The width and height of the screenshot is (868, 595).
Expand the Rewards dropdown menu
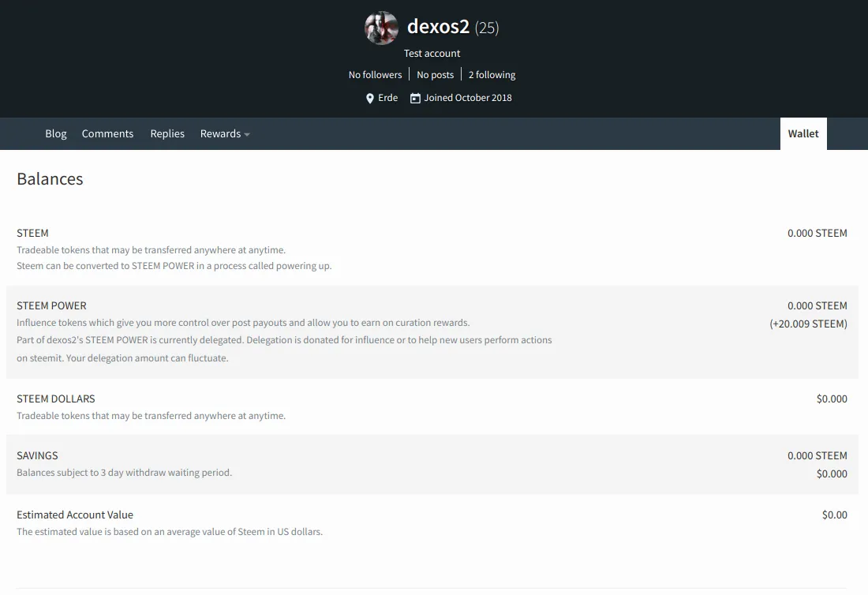tap(225, 134)
